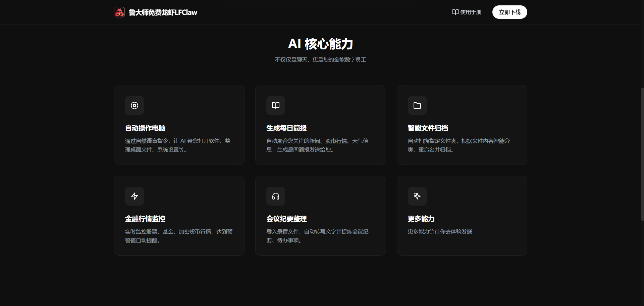This screenshot has width=644, height=306.
Task: Click the page's vertical scrollbar thumb
Action: [642, 155]
